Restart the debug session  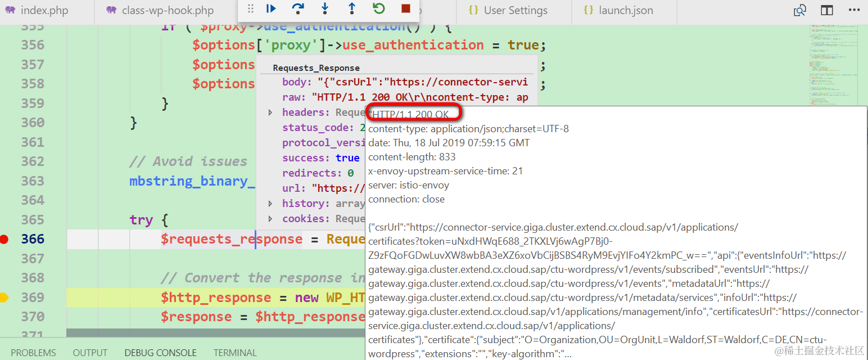click(x=379, y=8)
